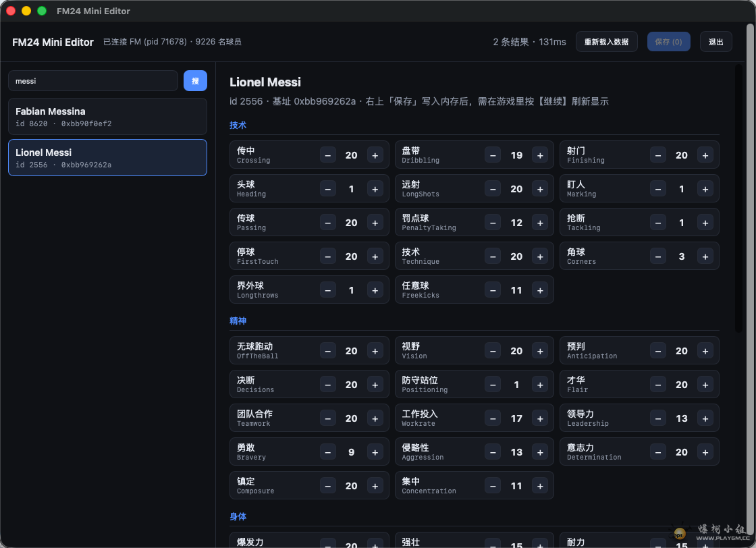Increase the Teamwork (团队合作) value
This screenshot has width=756, height=548.
(x=375, y=418)
